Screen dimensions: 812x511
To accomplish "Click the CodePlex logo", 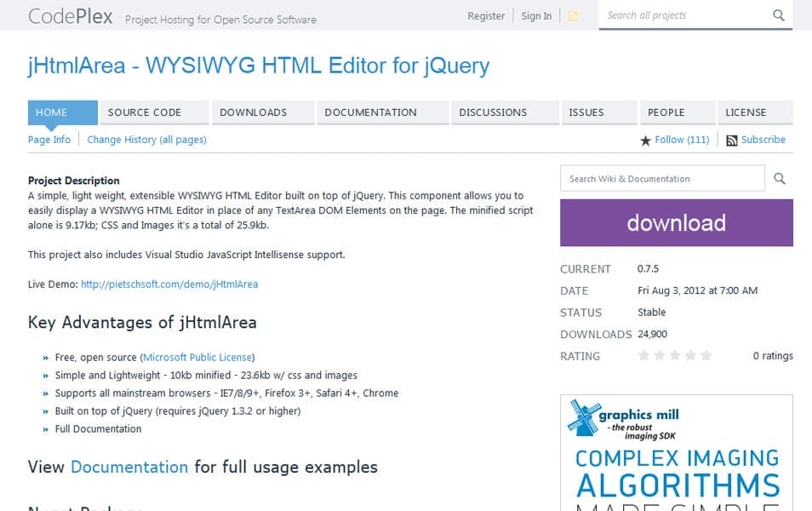I will pos(71,15).
